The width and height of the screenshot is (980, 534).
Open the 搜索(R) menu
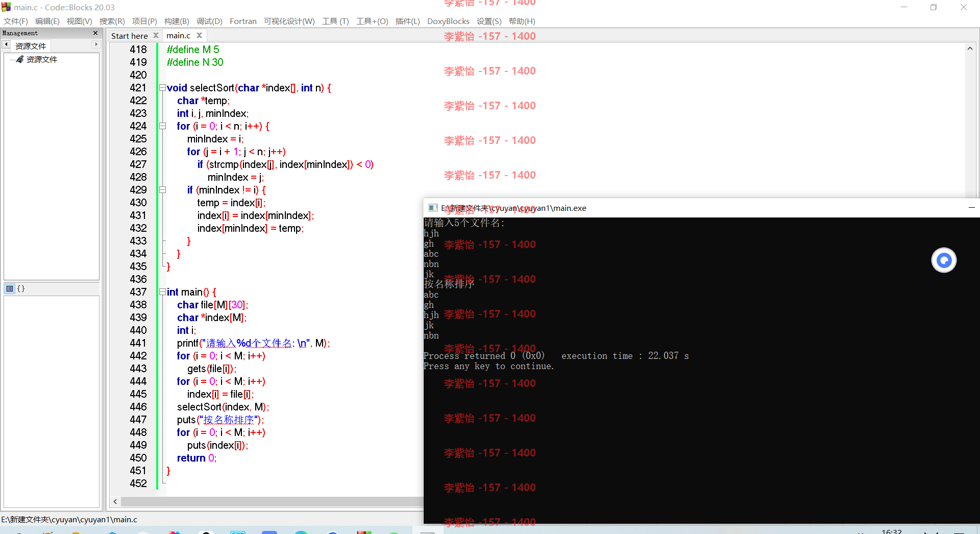(x=112, y=21)
